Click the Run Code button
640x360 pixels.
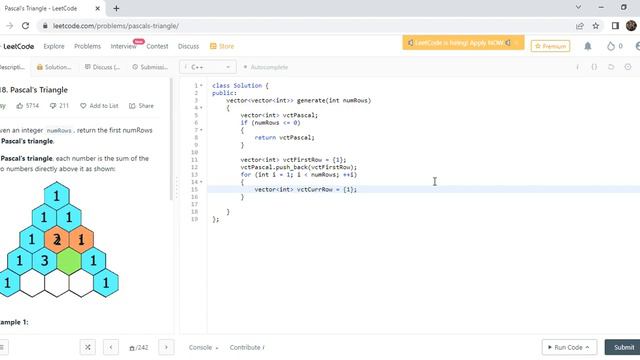(569, 347)
